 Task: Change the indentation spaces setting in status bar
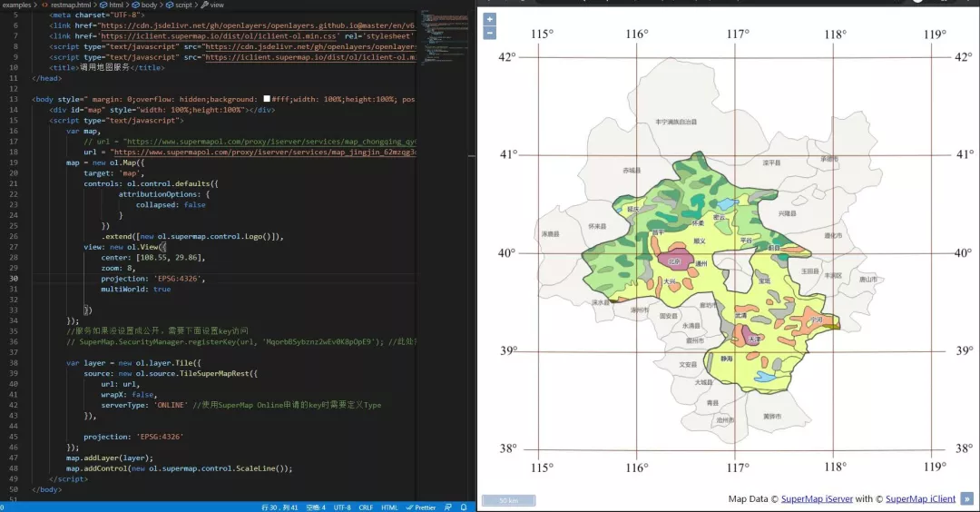point(316,507)
